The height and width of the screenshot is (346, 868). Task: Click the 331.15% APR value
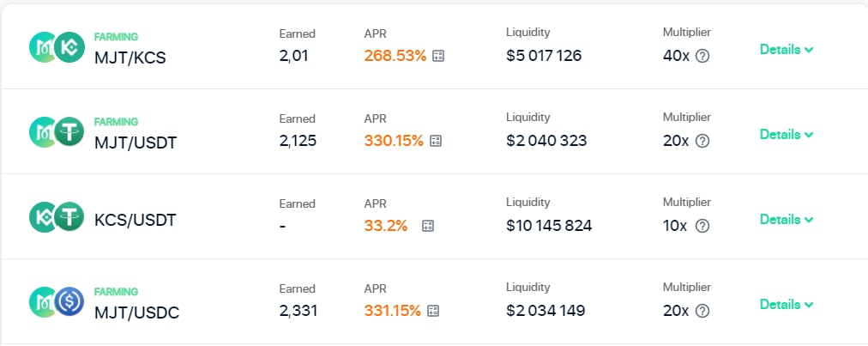point(392,311)
